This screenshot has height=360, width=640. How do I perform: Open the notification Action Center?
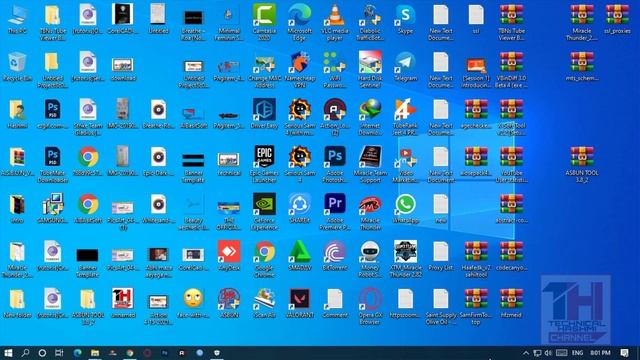pos(624,353)
